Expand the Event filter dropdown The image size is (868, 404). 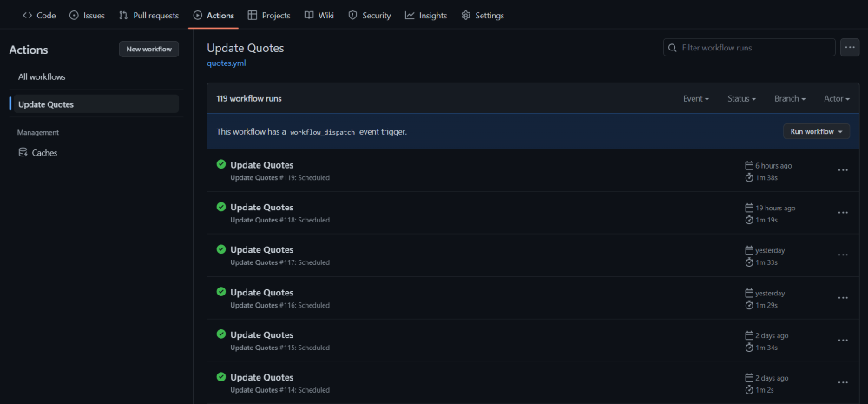click(696, 99)
